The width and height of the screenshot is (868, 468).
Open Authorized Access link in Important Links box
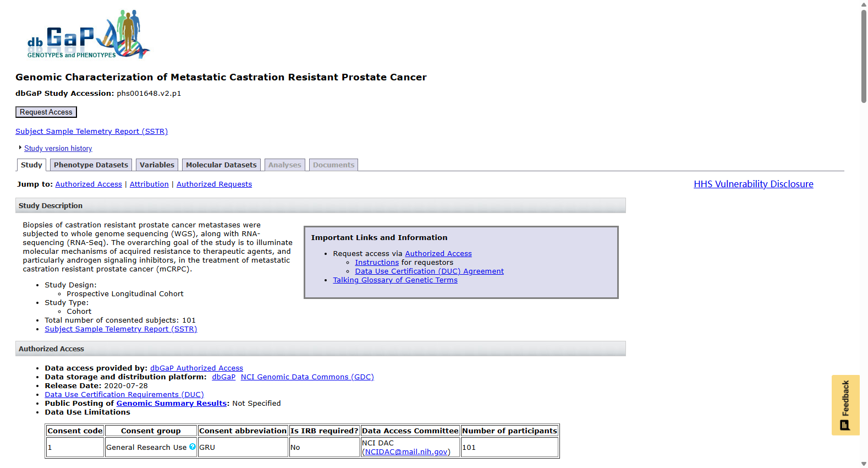(x=438, y=253)
